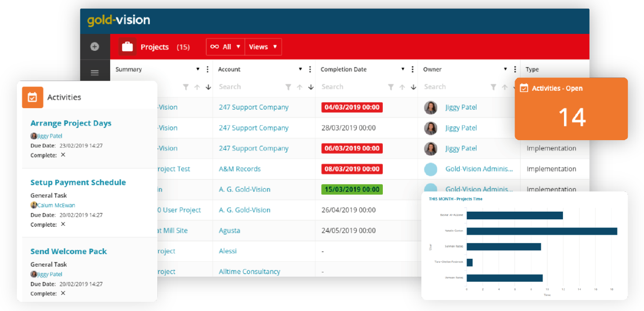Image resolution: width=644 pixels, height=311 pixels.
Task: Click the Activities - Open 14 tile
Action: tap(571, 109)
